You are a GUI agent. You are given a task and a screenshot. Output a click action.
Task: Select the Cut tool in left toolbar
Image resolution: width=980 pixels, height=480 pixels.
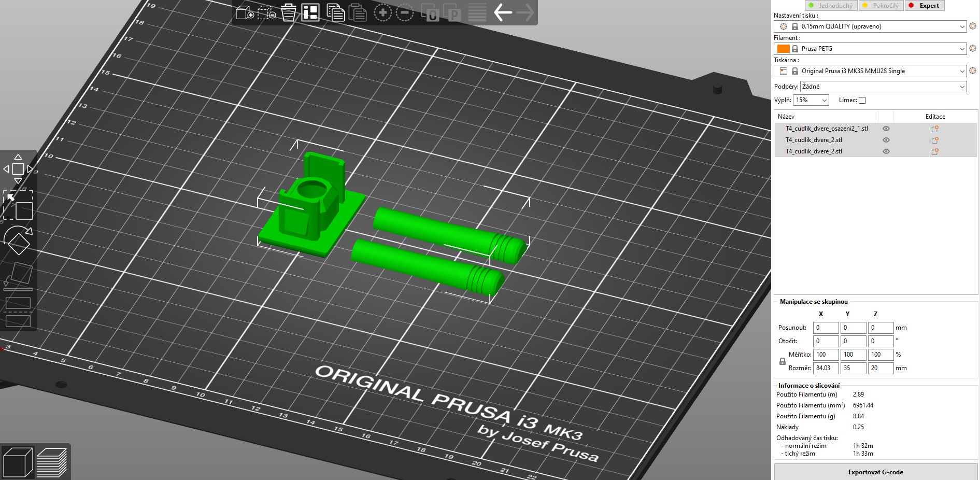pyautogui.click(x=18, y=311)
